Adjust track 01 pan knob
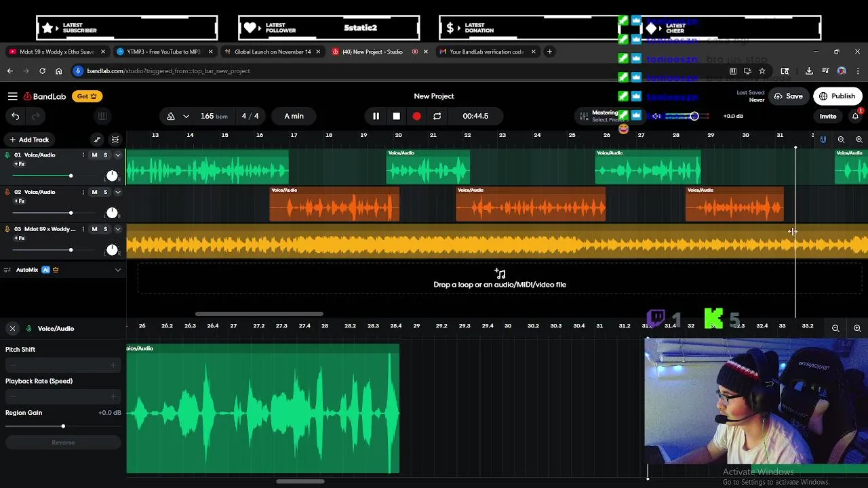 coord(112,176)
